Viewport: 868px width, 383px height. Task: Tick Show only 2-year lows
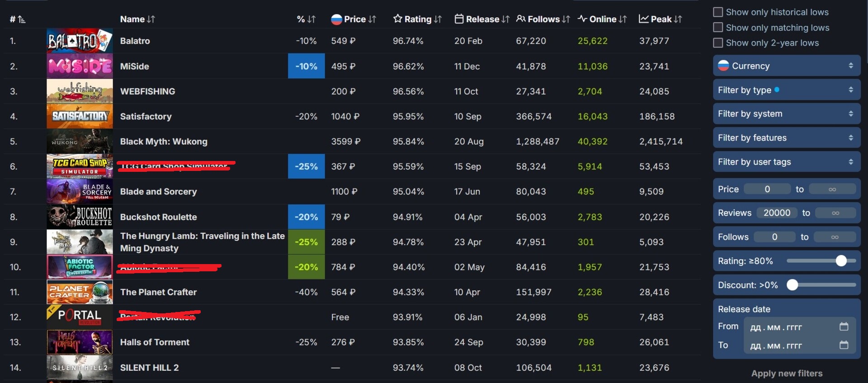[x=718, y=43]
